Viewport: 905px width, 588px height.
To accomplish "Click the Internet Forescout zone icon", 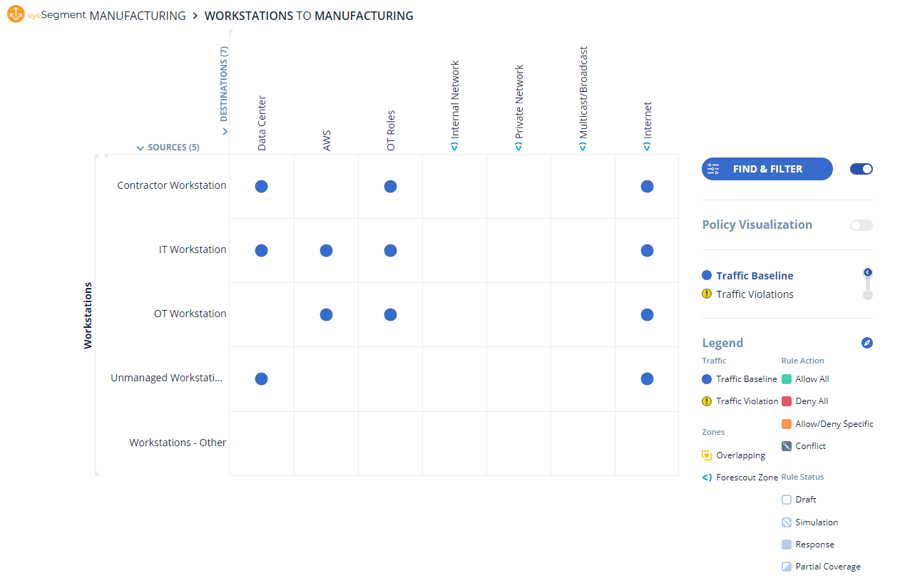I will pyautogui.click(x=647, y=146).
